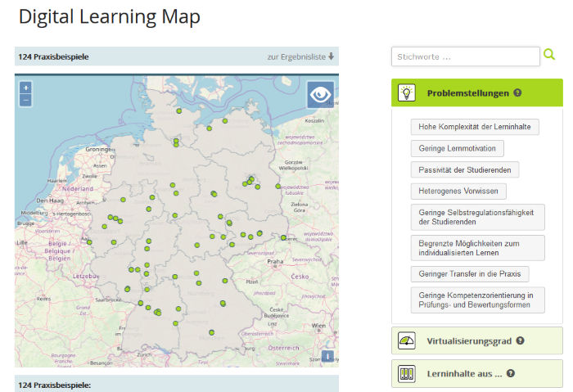
Task: Select 'Hohe Komplexität der Lerninhalte' filter
Action: click(x=474, y=127)
